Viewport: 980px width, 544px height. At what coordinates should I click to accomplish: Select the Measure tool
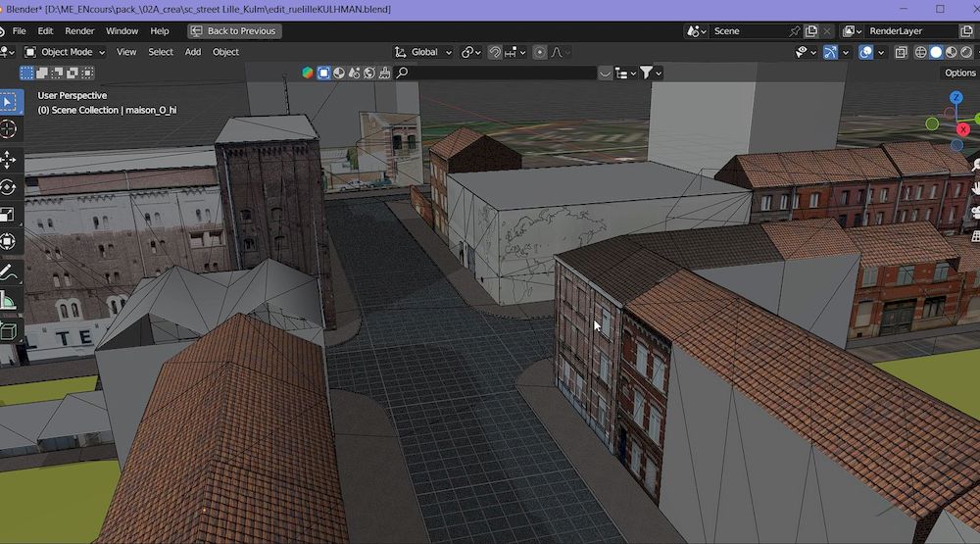(x=9, y=300)
